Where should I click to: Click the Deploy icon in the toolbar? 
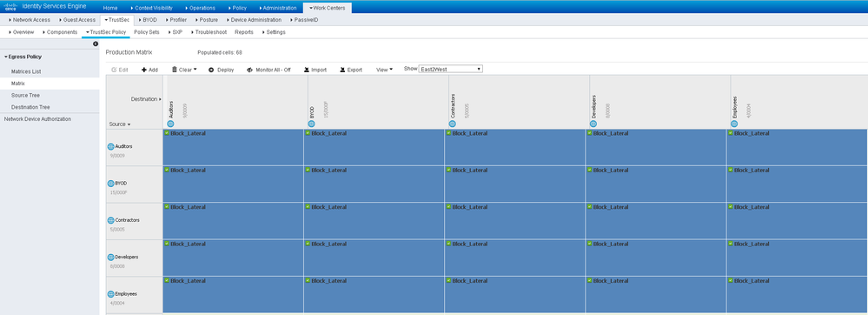211,70
